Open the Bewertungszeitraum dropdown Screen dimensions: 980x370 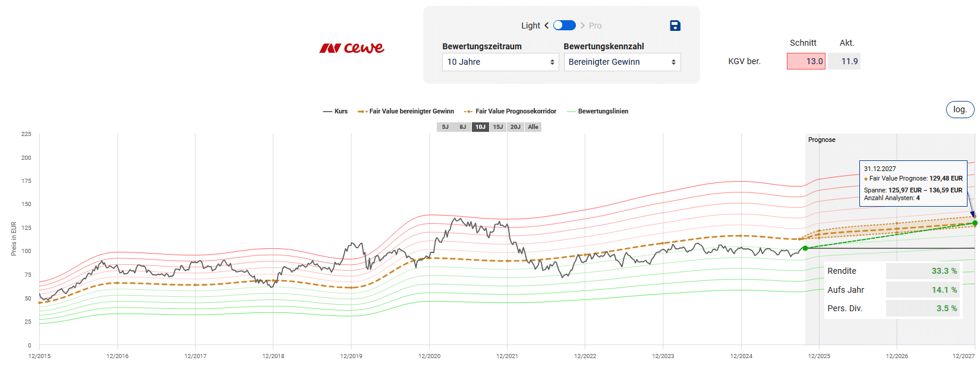500,62
